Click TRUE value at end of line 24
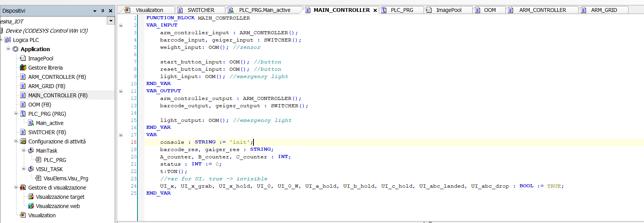Screen dimensions: 644x223 pos(554,186)
